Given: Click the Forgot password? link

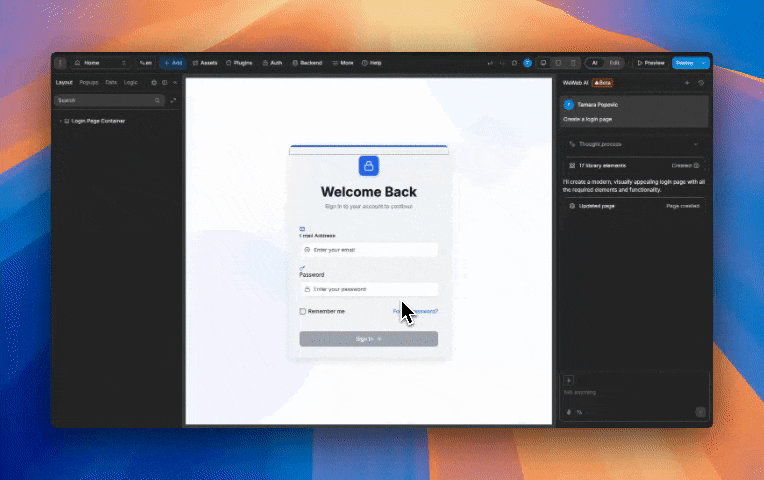Looking at the screenshot, I should pyautogui.click(x=416, y=311).
